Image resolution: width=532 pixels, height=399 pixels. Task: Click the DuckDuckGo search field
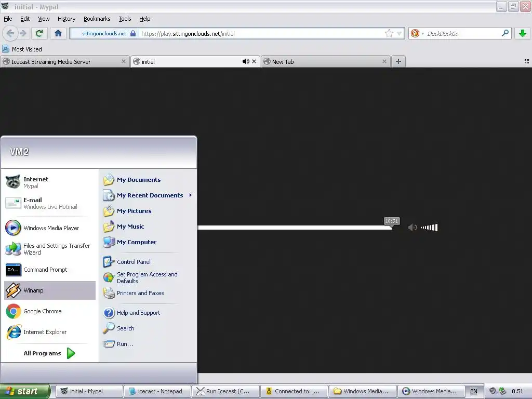463,34
